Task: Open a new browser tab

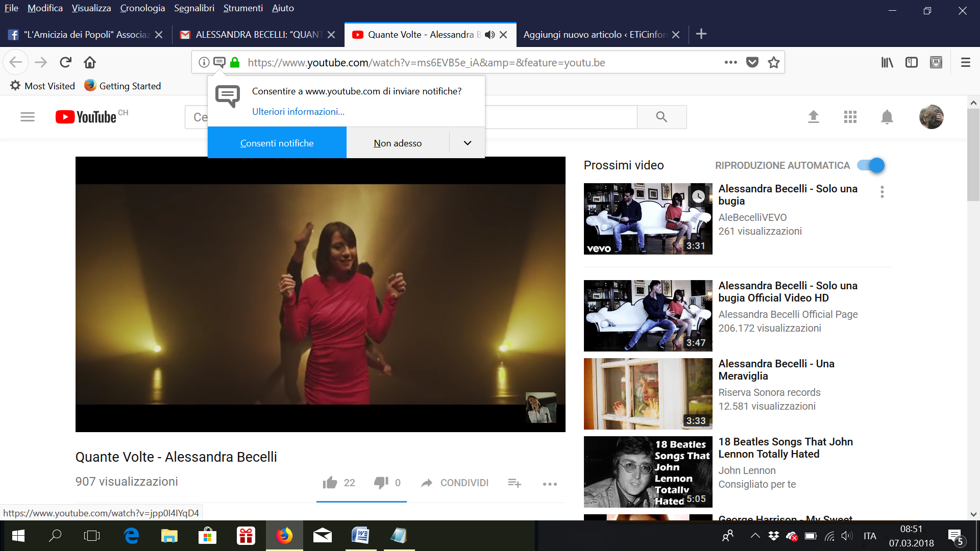Action: (701, 34)
